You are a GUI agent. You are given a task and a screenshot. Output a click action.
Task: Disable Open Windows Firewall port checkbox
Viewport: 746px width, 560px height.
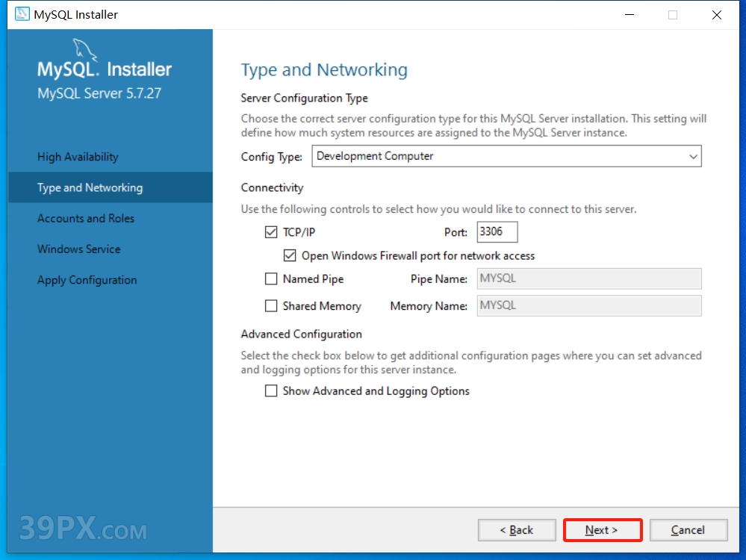290,255
